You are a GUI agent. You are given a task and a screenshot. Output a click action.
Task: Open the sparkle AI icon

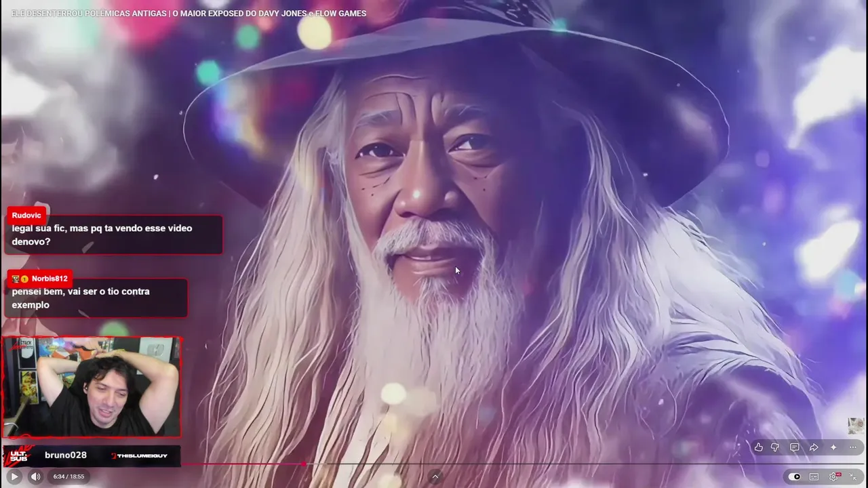pos(833,447)
